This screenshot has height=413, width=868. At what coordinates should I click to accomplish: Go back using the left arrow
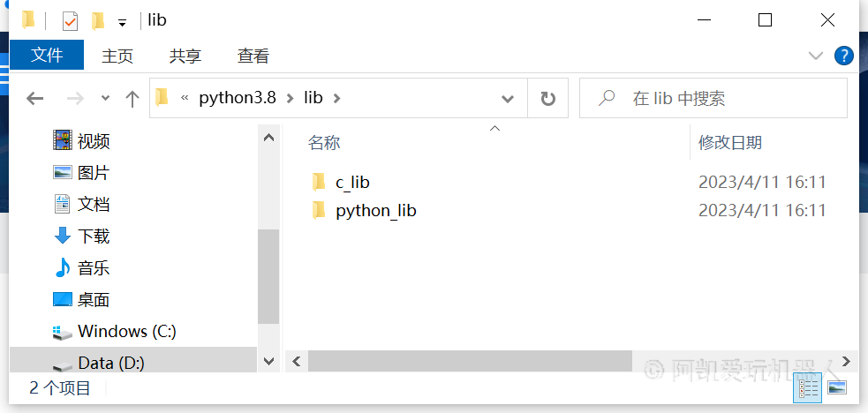click(34, 99)
